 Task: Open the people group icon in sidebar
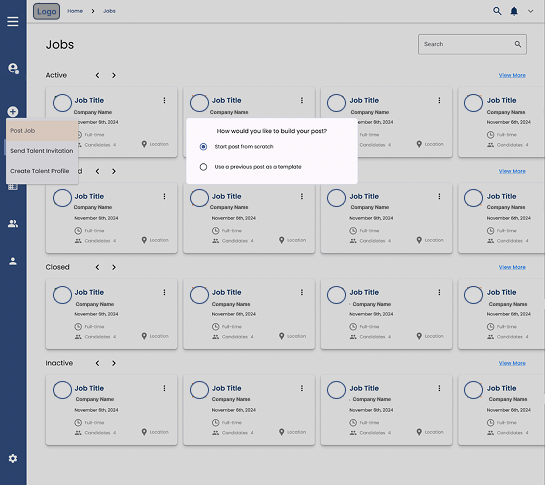tap(13, 224)
